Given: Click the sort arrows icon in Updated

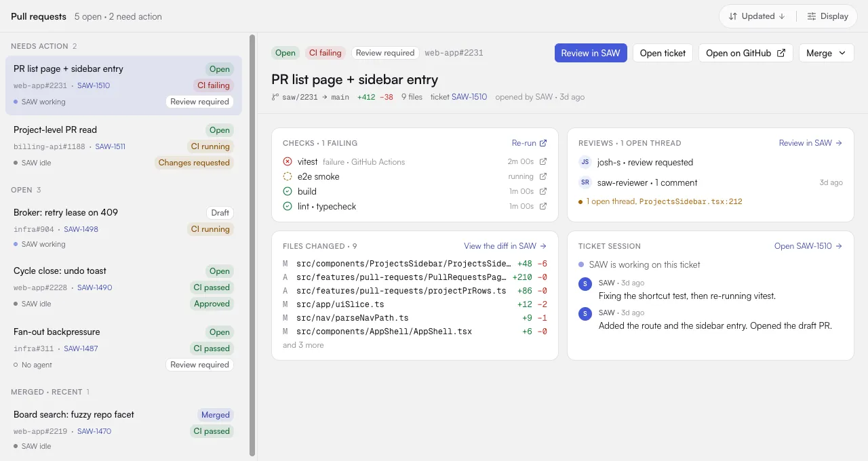Looking at the screenshot, I should (x=733, y=16).
